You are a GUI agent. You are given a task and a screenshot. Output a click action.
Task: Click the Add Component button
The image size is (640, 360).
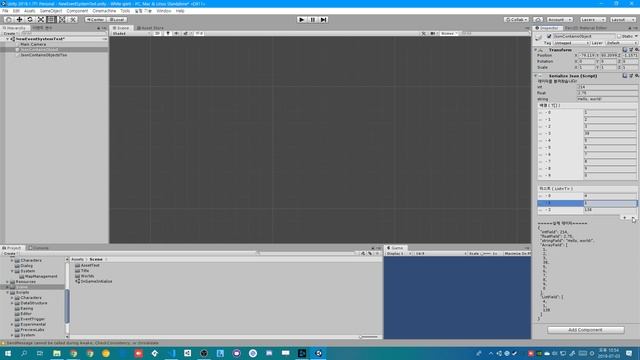point(585,330)
